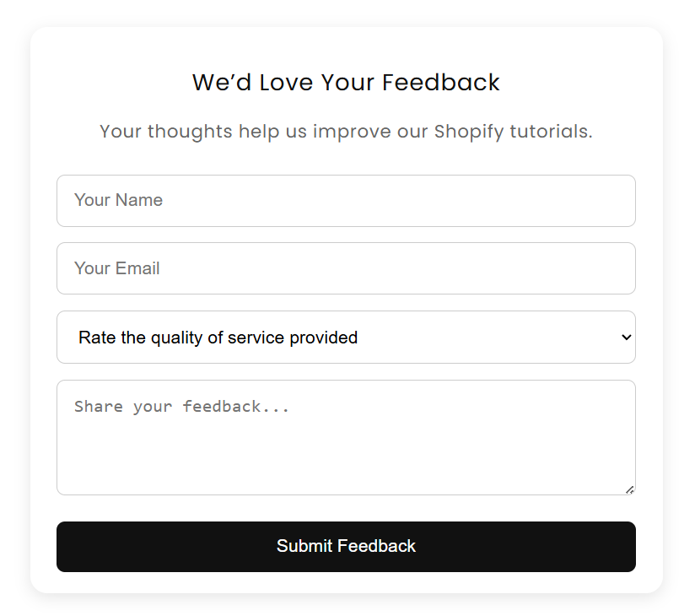Click the "We'd Love Your Feedback" heading
695x616 pixels.
tap(346, 83)
